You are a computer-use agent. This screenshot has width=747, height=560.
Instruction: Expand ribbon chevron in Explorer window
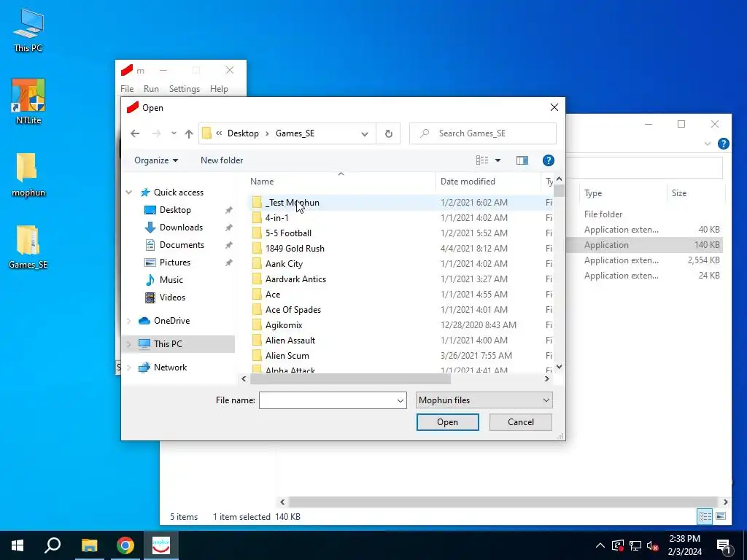pyautogui.click(x=708, y=144)
